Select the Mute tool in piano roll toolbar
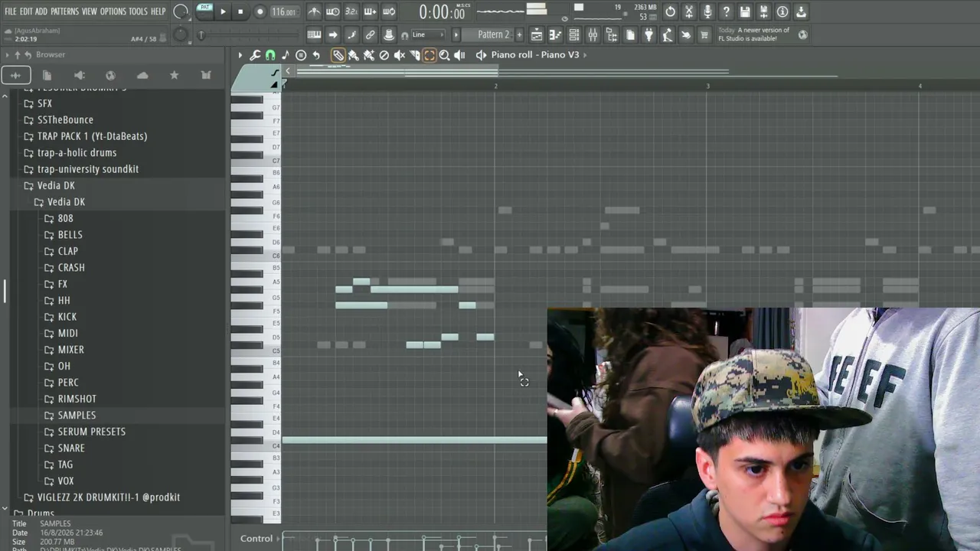The image size is (980, 551). tap(399, 55)
